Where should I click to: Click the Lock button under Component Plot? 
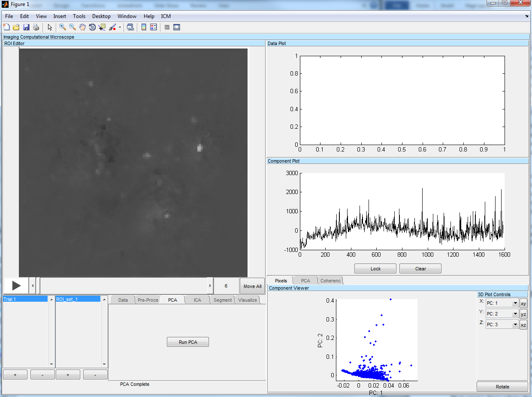375,269
